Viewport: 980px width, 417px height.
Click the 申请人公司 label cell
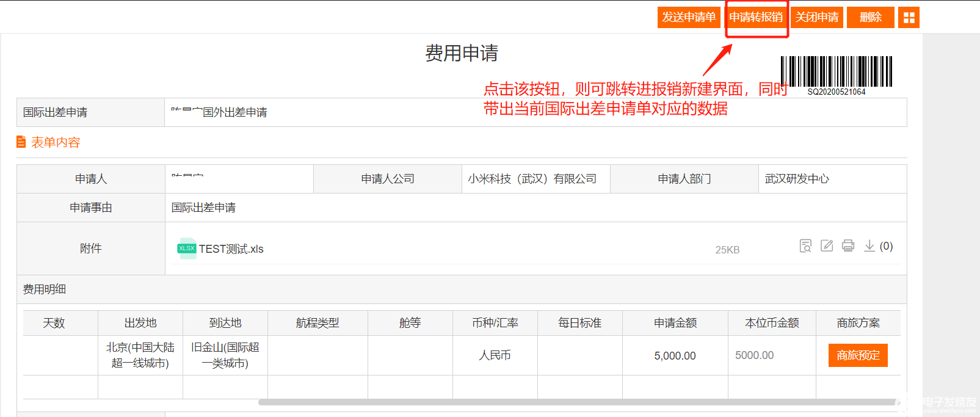point(388,179)
